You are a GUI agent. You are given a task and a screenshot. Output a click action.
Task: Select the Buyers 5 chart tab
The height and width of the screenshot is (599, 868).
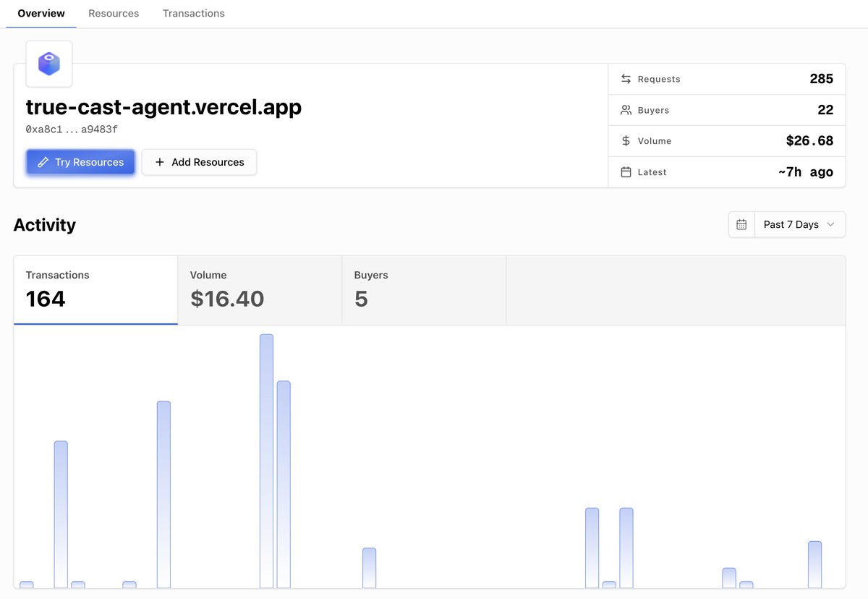[424, 290]
